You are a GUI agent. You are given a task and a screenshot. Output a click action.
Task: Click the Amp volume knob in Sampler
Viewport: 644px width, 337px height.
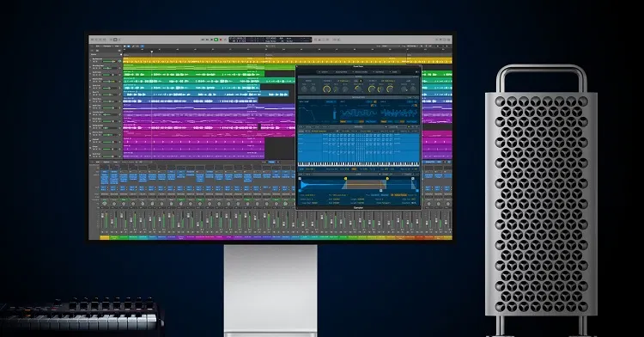click(404, 89)
